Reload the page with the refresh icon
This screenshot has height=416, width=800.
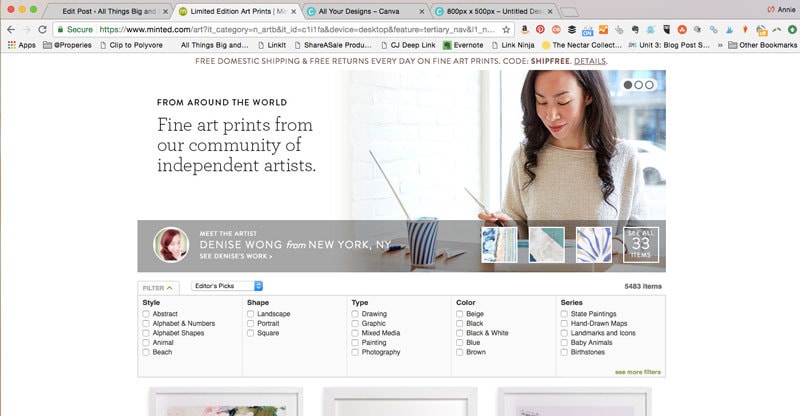pos(42,30)
